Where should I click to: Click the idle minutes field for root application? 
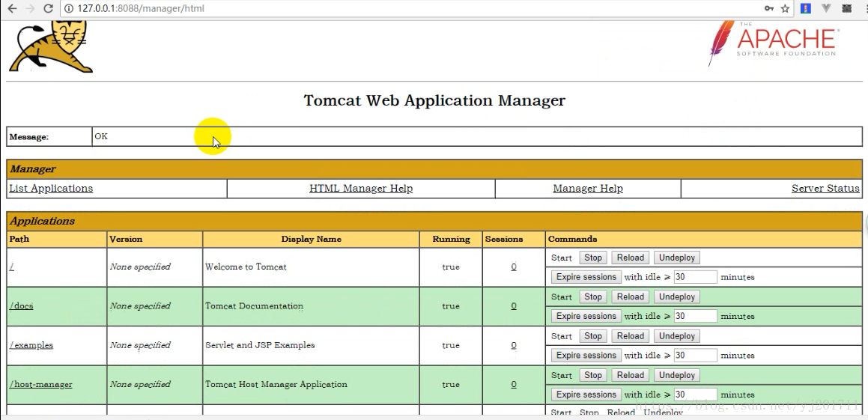pyautogui.click(x=695, y=277)
